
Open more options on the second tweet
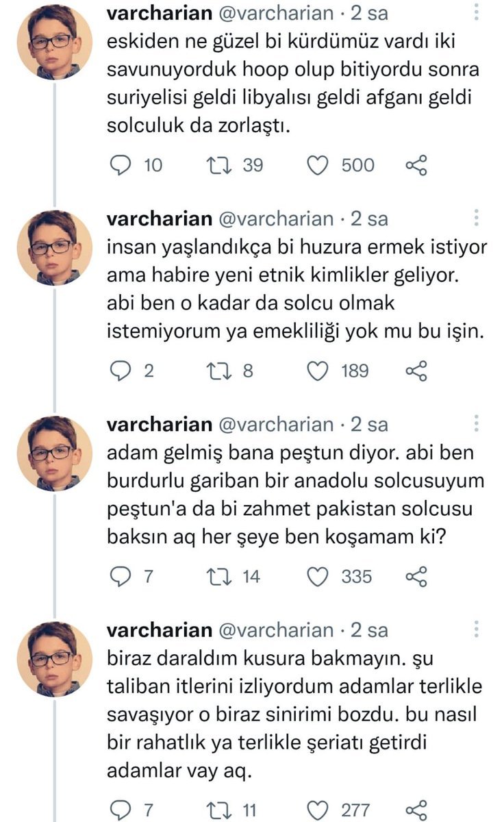(x=477, y=219)
